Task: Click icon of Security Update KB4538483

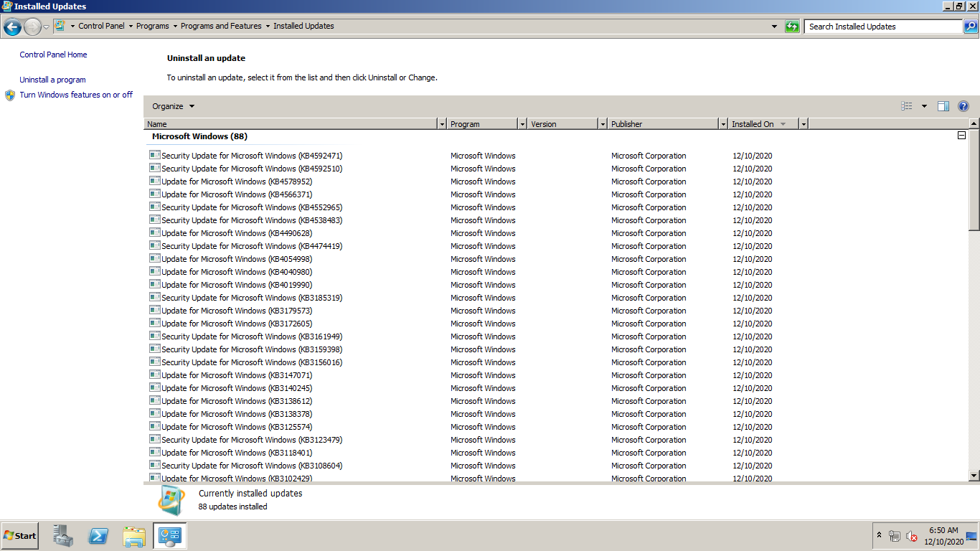Action: click(155, 220)
